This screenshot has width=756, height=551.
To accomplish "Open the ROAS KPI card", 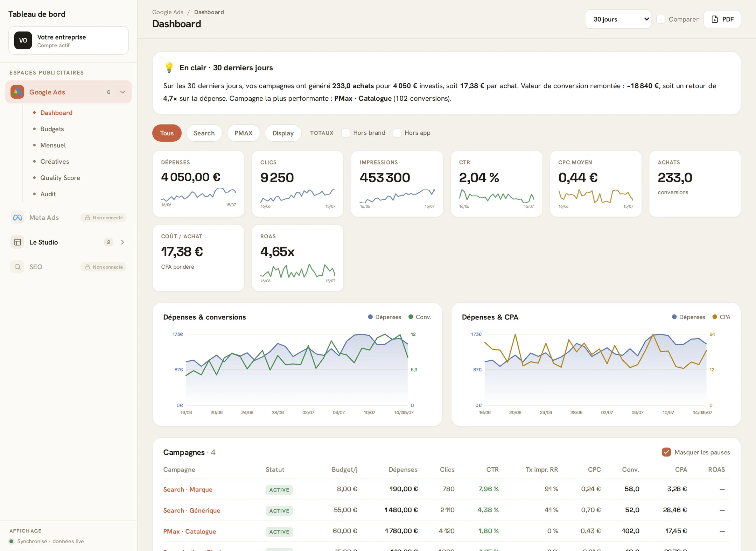I will [x=297, y=258].
